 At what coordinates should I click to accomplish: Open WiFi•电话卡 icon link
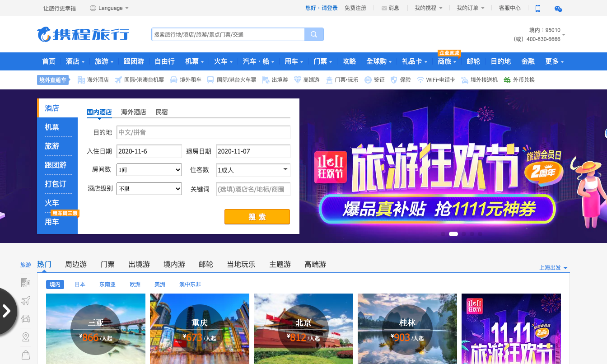point(436,80)
